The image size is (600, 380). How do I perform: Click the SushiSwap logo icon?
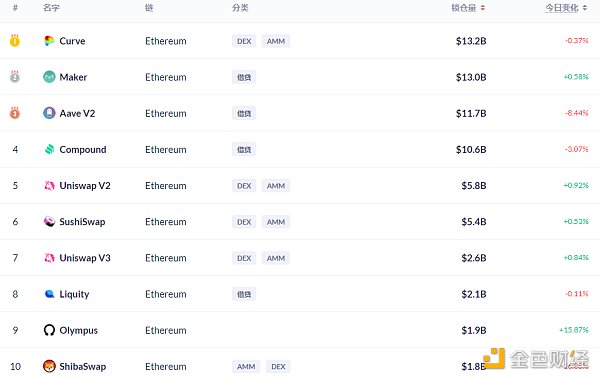coord(49,221)
